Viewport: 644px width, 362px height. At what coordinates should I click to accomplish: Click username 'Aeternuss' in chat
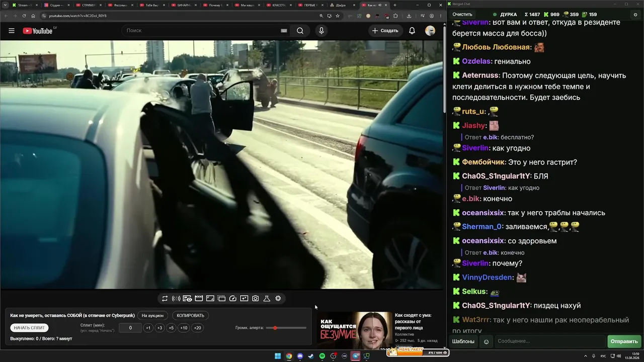click(x=480, y=75)
